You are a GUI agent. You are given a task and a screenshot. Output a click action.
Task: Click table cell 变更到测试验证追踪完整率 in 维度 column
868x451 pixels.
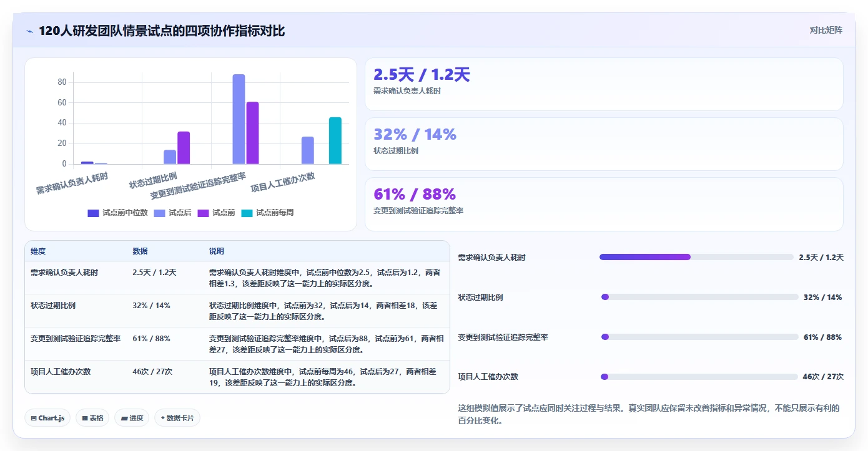pos(76,339)
